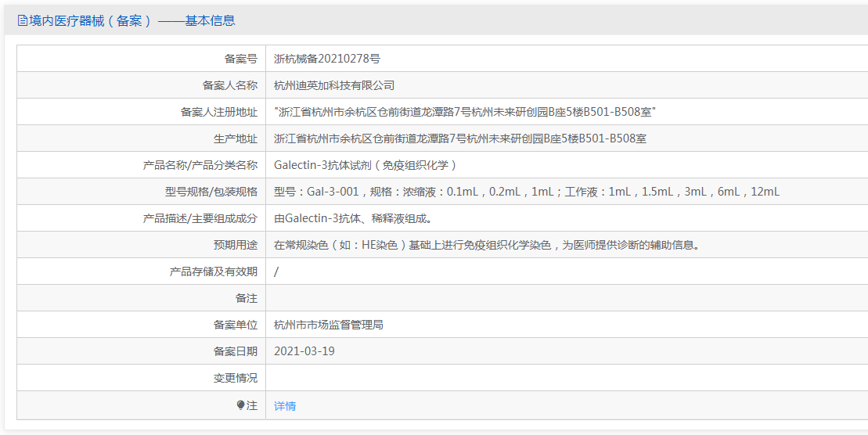Select the quoted registered address text
868x435 pixels.
coord(465,112)
